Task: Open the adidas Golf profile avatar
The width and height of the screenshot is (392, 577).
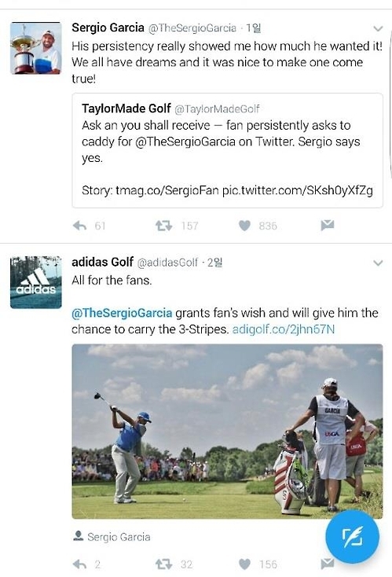Action: tap(35, 282)
